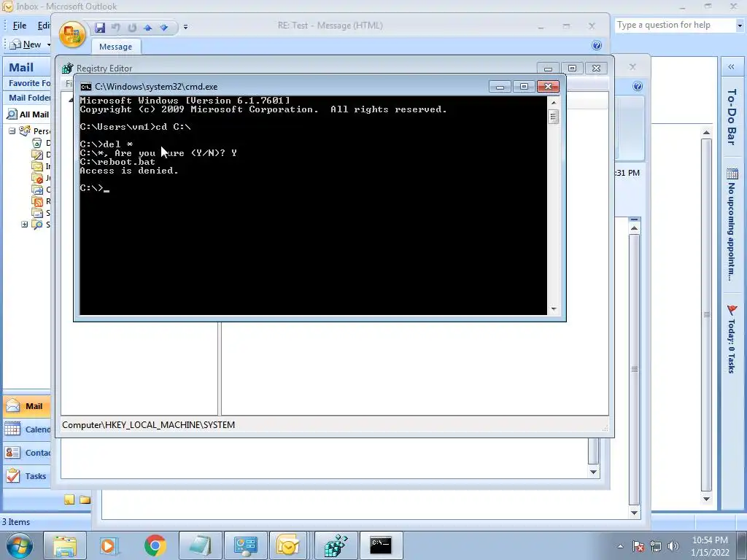The image size is (747, 560).
Task: Click the cmd.exe title bar icon
Action: [86, 87]
